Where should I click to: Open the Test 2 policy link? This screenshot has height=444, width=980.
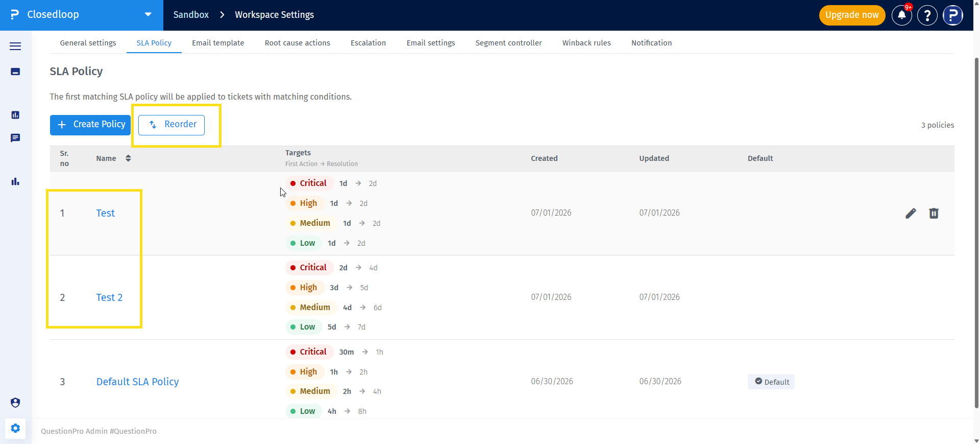tap(109, 297)
